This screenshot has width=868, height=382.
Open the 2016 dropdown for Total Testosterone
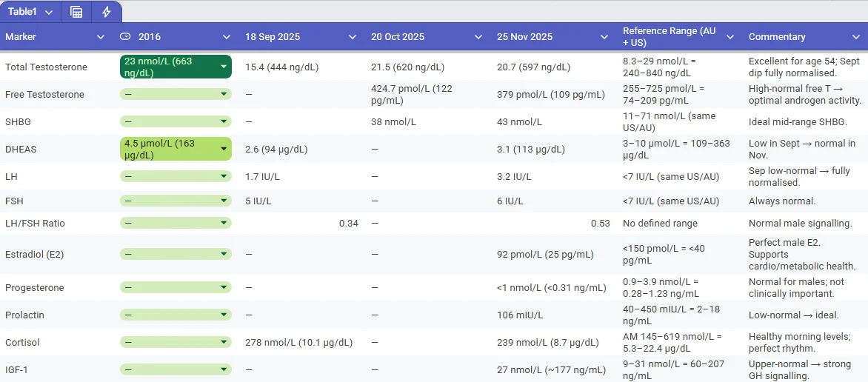coord(224,67)
